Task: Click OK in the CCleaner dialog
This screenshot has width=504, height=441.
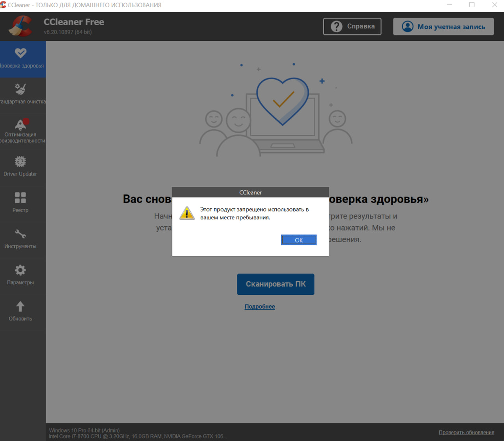Action: (299, 240)
